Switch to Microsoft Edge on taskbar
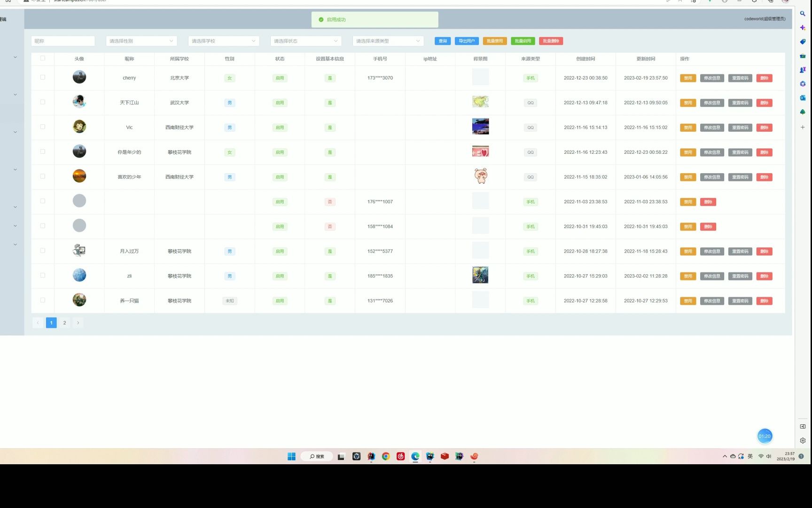Screen dimensions: 812x508 coord(415,456)
